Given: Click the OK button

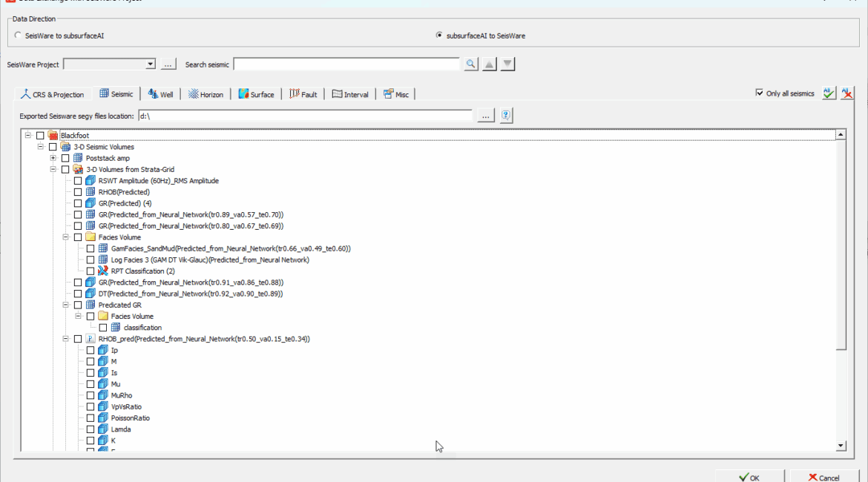Looking at the screenshot, I should point(749,477).
